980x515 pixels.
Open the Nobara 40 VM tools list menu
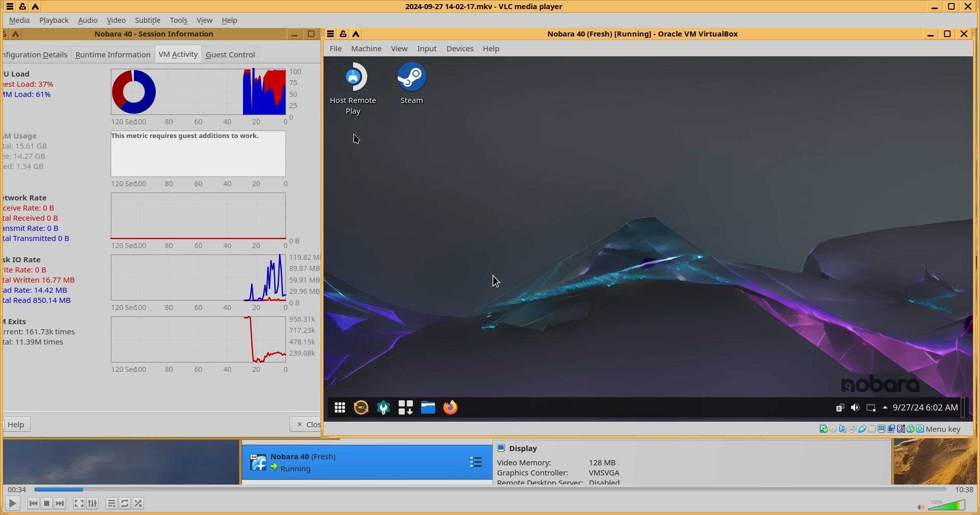pos(475,462)
